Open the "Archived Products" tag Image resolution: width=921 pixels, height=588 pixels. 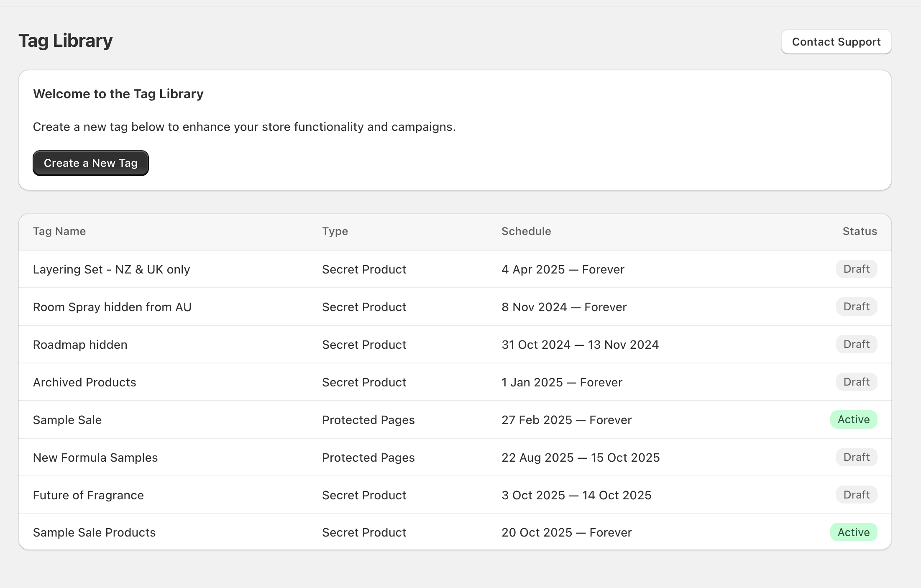point(84,382)
